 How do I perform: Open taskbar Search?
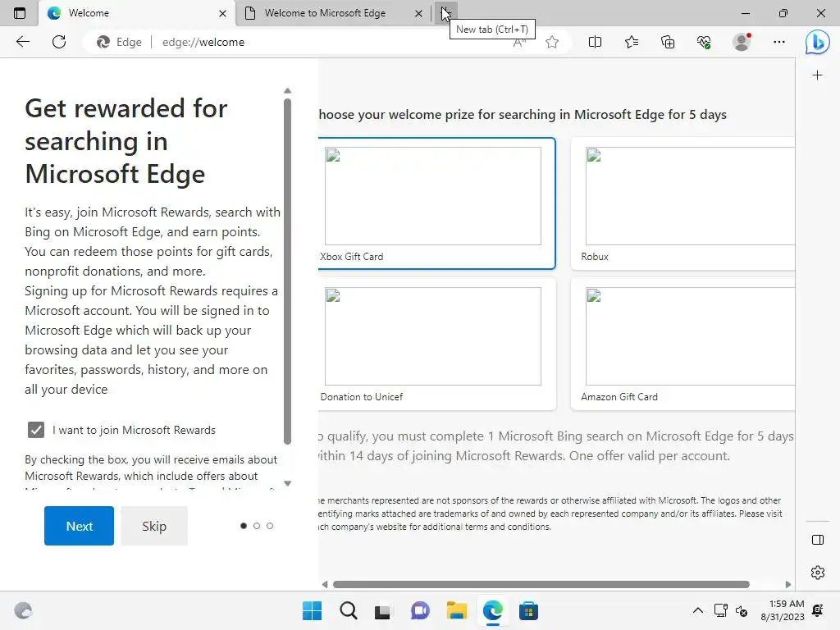click(x=348, y=610)
